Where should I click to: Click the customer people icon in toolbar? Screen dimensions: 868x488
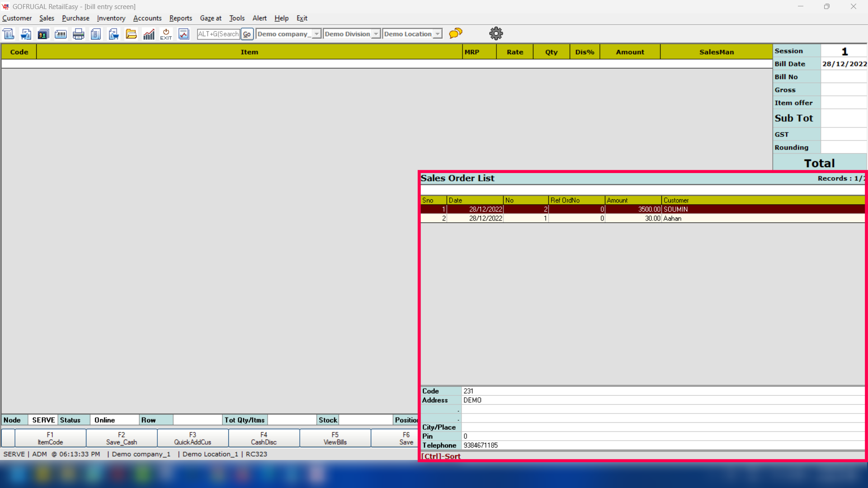[43, 34]
